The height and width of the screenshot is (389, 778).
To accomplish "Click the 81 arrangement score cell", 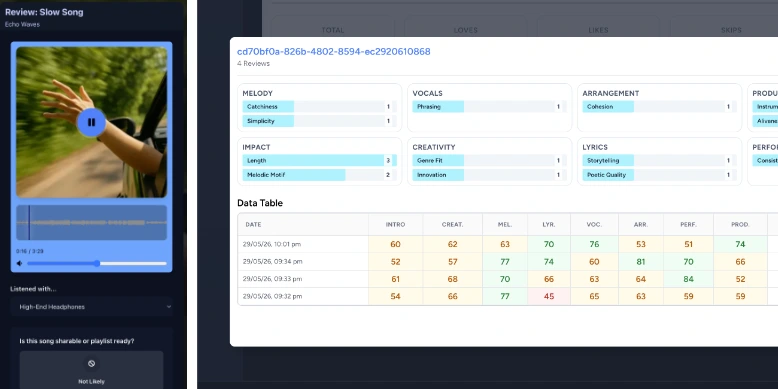I will coord(641,261).
